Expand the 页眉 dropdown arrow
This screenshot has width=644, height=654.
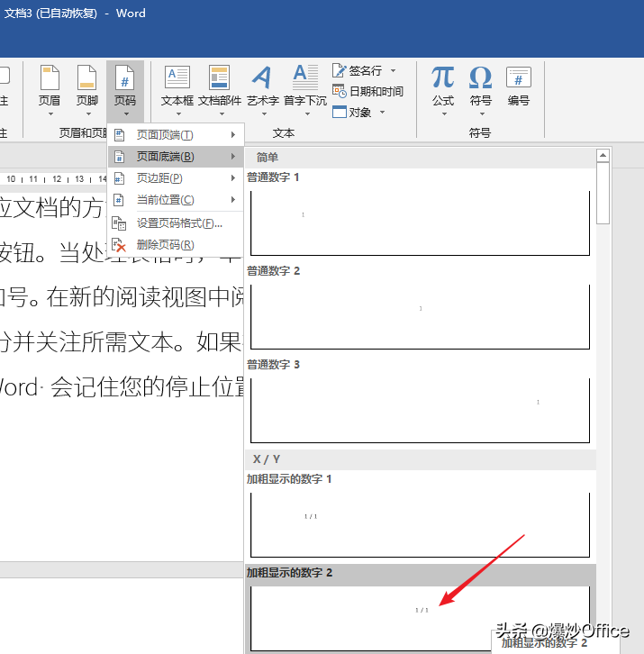click(50, 114)
